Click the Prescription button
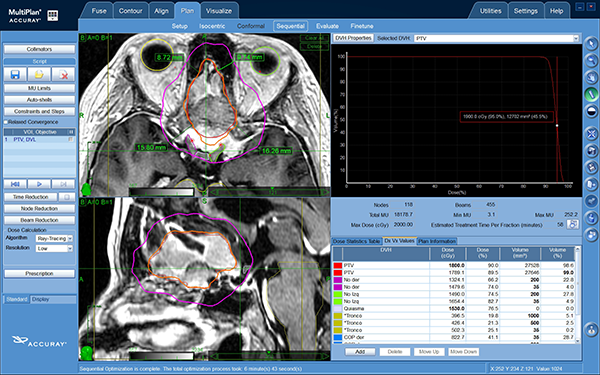This screenshot has width=600, height=375. [39, 274]
